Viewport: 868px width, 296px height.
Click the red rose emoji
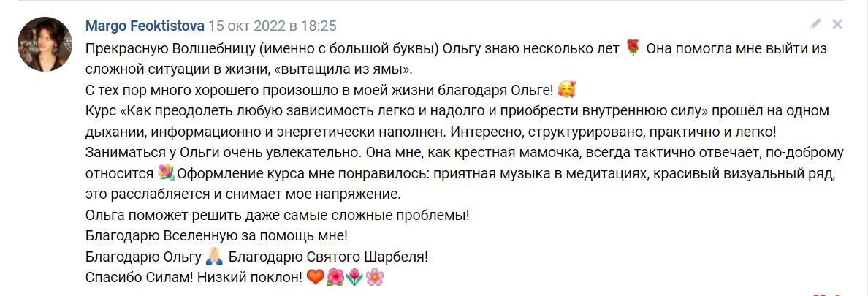click(633, 48)
